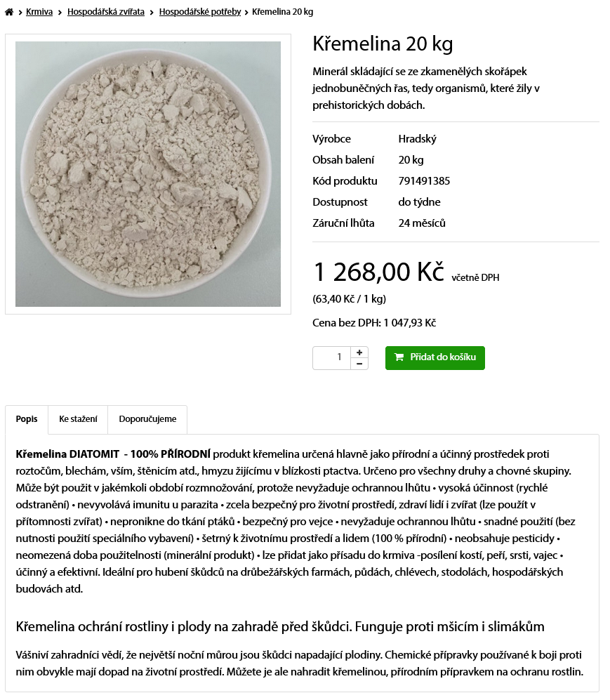This screenshot has width=610, height=700.
Task: Click the manufacturer name Hradský
Action: tap(417, 139)
